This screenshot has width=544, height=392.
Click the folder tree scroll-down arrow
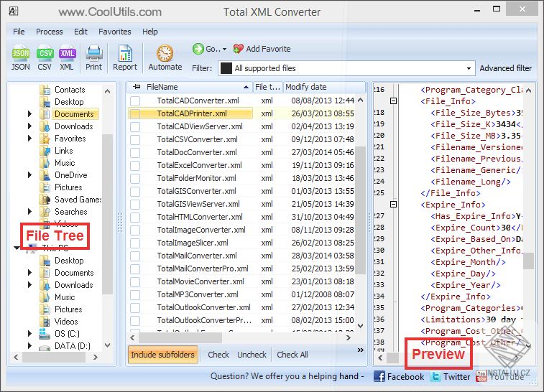107,345
